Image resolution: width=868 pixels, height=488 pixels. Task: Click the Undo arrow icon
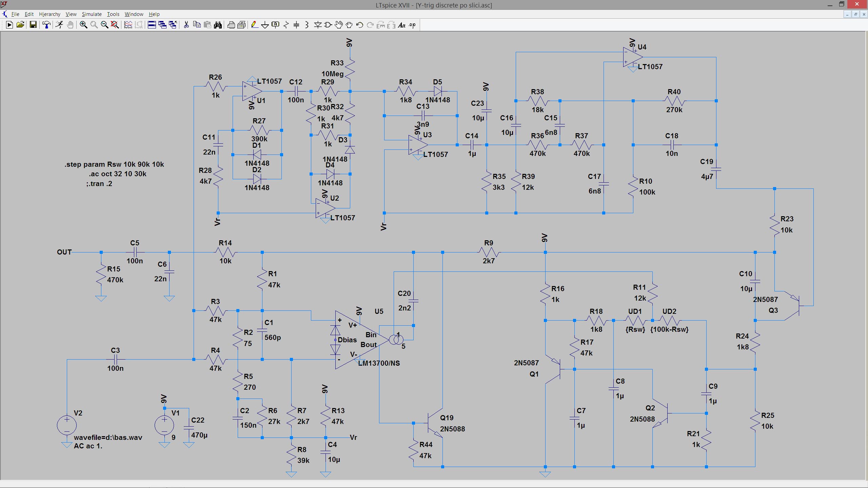[360, 25]
